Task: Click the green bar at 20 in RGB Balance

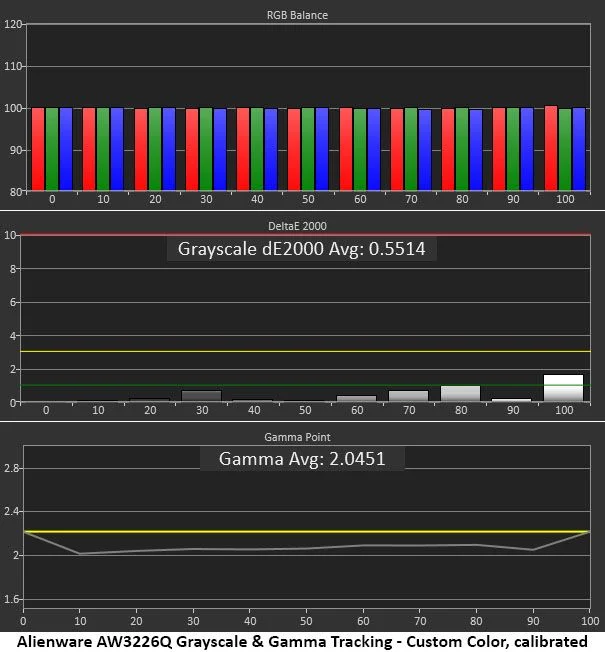Action: click(x=155, y=149)
